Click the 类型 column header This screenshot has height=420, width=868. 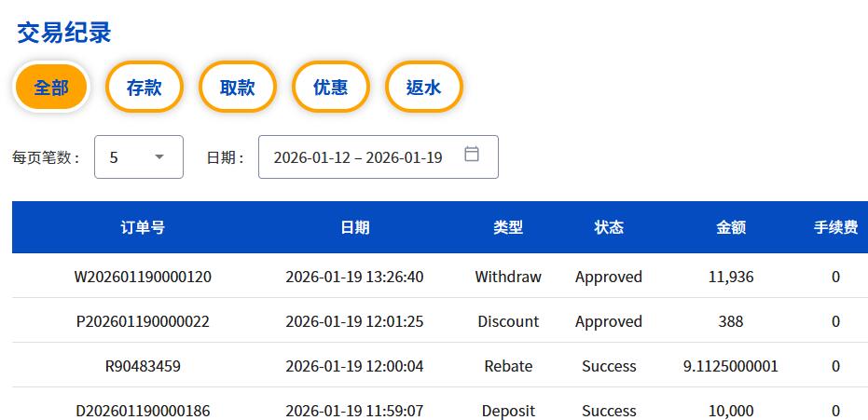coord(508,227)
